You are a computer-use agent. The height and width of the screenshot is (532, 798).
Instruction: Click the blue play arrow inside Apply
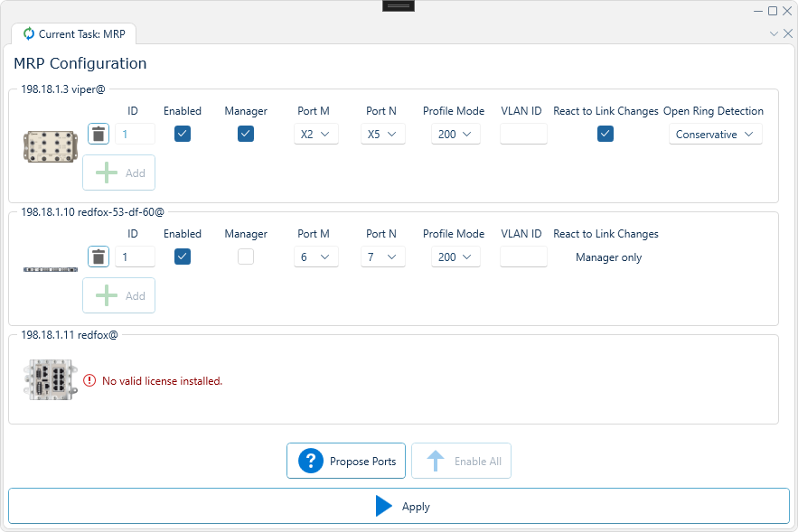[383, 506]
